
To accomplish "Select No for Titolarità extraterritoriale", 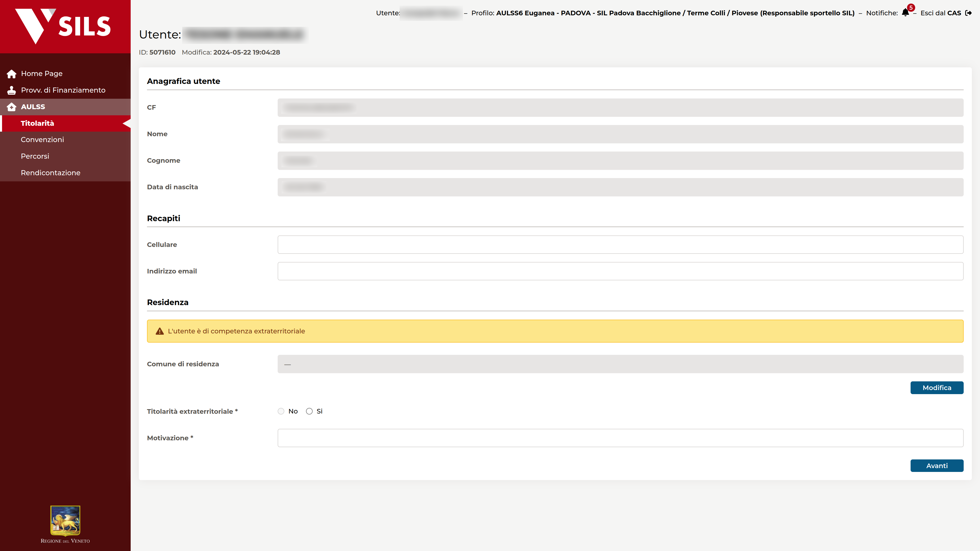I will (x=281, y=411).
